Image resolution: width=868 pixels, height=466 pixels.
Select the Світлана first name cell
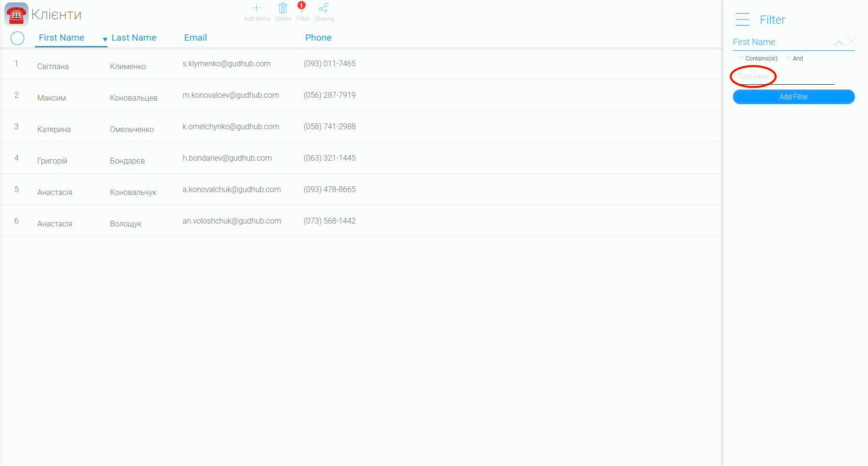pyautogui.click(x=53, y=66)
